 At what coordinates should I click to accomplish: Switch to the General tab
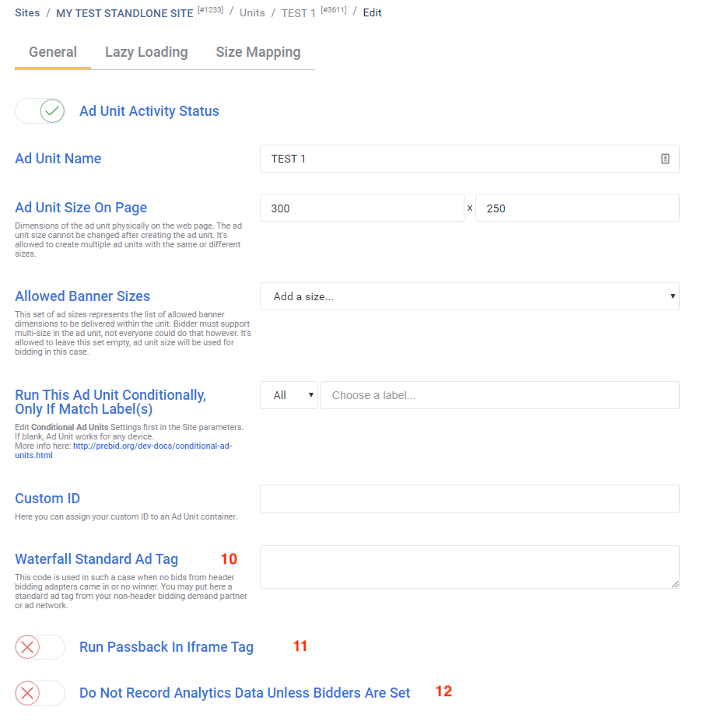coord(53,53)
